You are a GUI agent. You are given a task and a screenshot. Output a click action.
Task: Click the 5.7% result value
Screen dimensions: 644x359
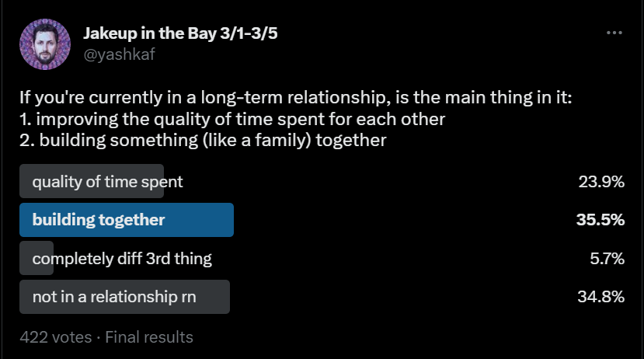[606, 258]
